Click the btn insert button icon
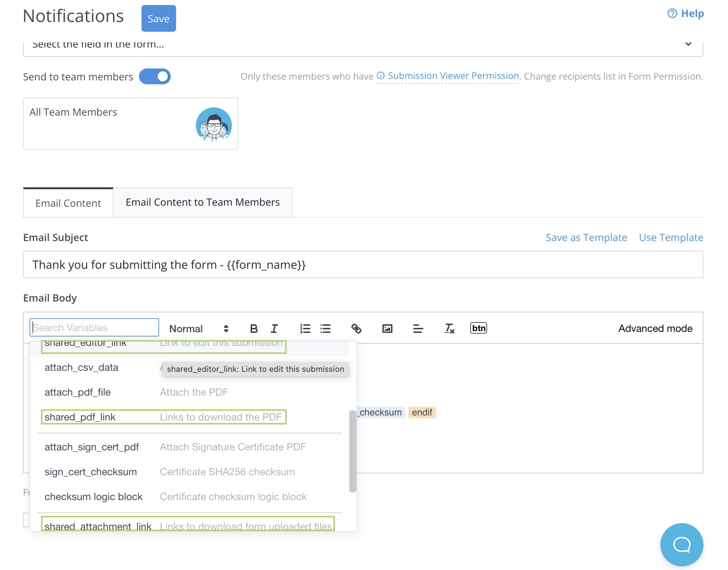The width and height of the screenshot is (728, 570). (x=479, y=328)
